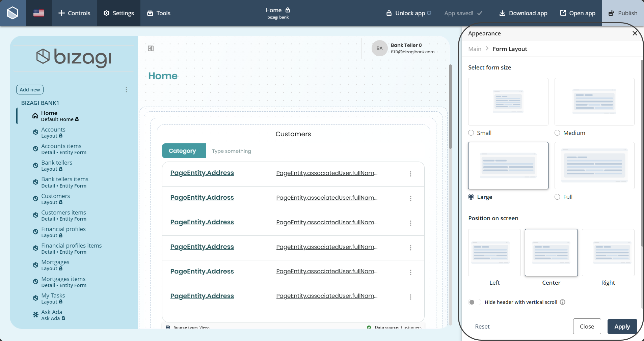This screenshot has width=644, height=341.
Task: Click the Customers layout icon in sidebar
Action: (x=35, y=199)
